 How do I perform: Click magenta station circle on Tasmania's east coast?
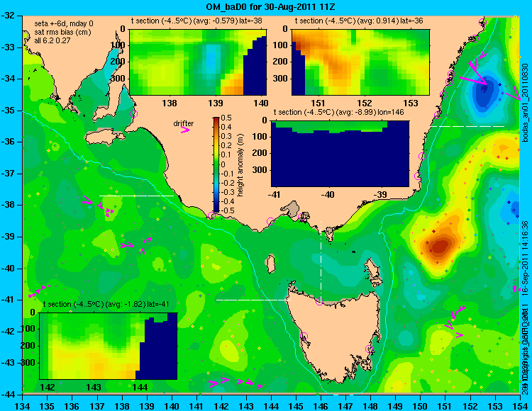(369, 349)
